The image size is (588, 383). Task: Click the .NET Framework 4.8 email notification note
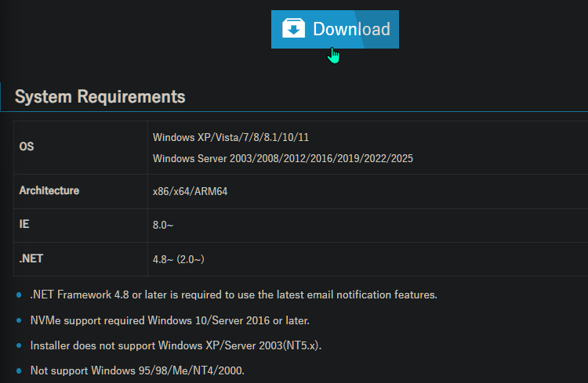click(x=233, y=295)
